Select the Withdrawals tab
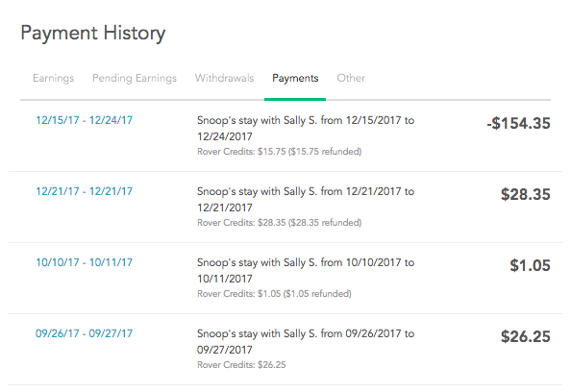 point(224,78)
